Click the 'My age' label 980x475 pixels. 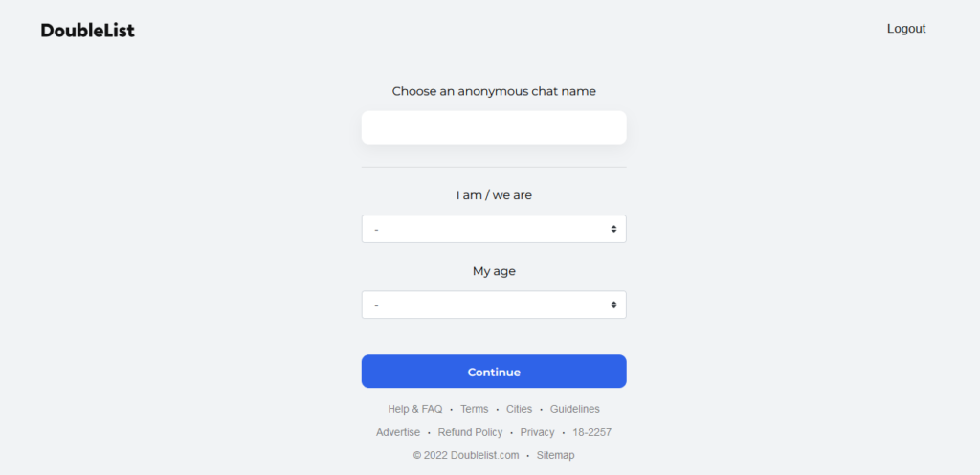point(494,271)
